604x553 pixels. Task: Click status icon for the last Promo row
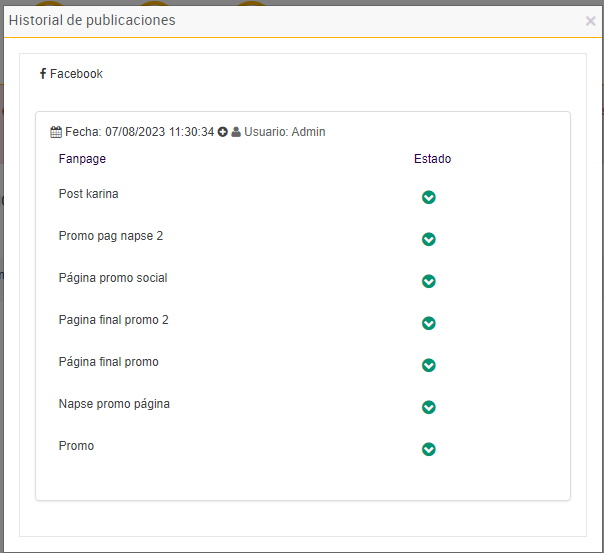coord(429,449)
